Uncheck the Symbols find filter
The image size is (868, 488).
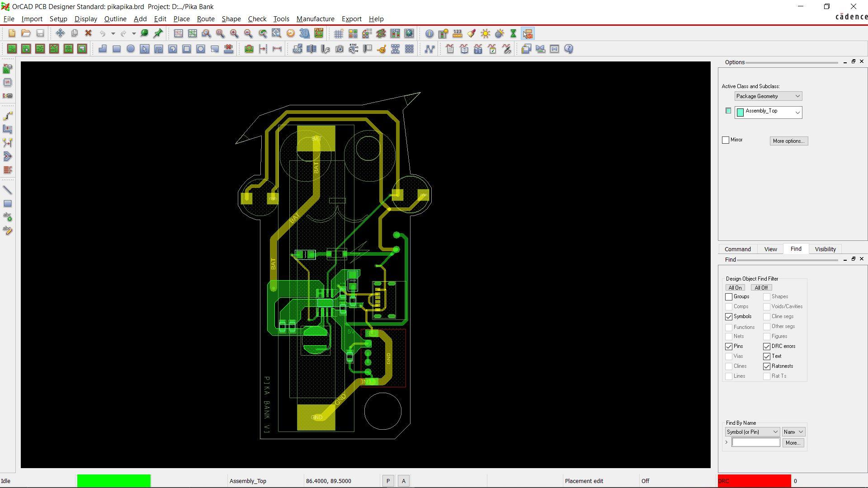pos(729,317)
